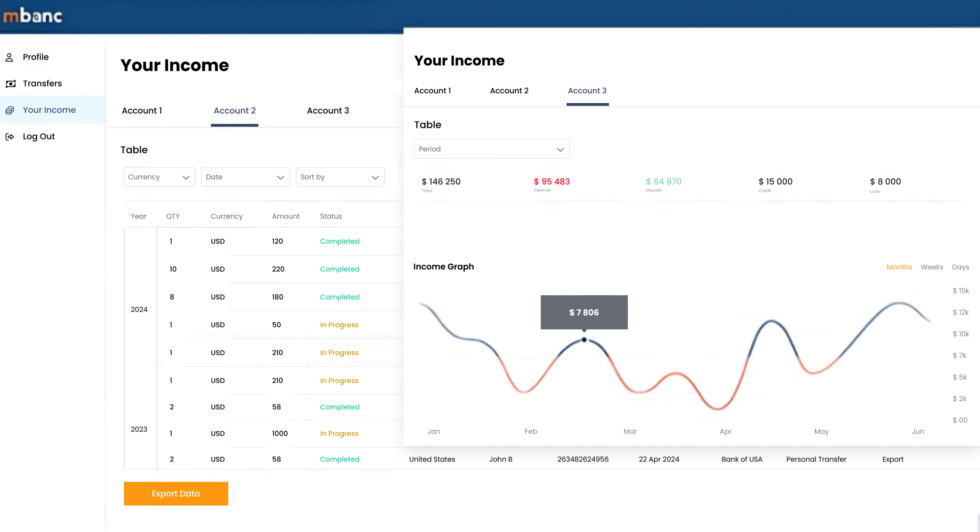The image size is (980, 532).
Task: Click the QTY 10 cell
Action: (173, 269)
